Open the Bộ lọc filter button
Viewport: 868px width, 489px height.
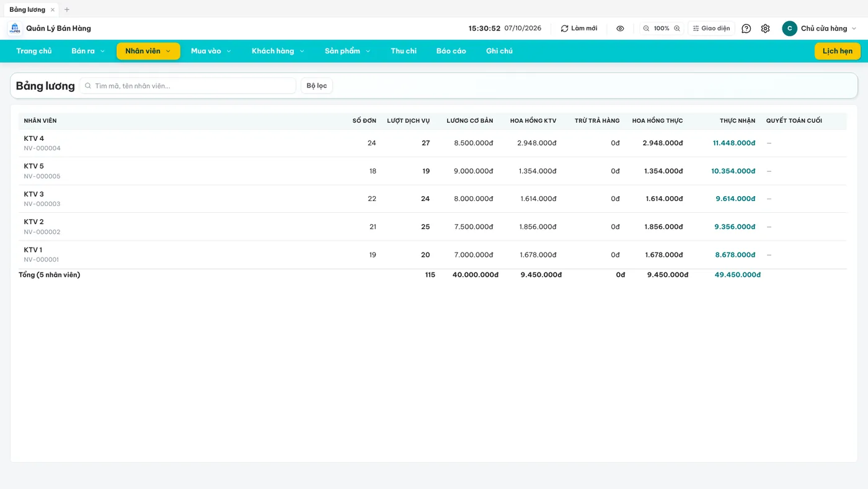click(317, 86)
